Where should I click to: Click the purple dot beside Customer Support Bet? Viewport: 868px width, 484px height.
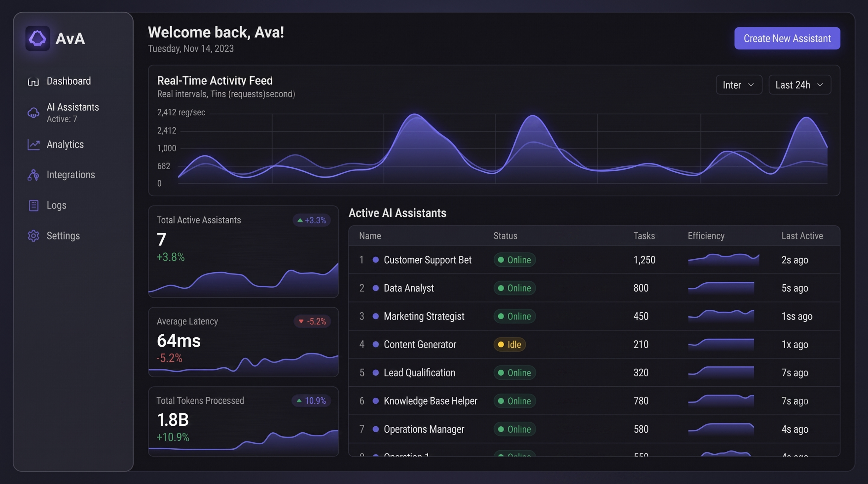tap(375, 260)
